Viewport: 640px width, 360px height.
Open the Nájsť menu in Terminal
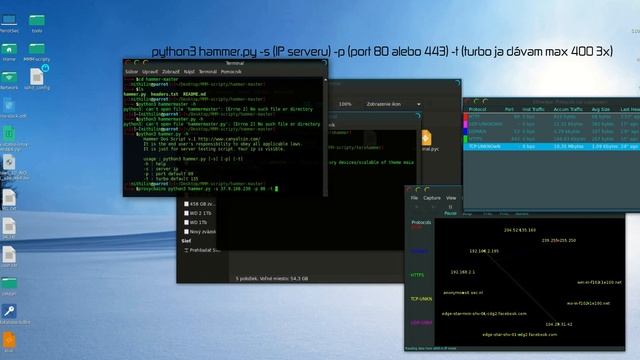pyautogui.click(x=189, y=72)
